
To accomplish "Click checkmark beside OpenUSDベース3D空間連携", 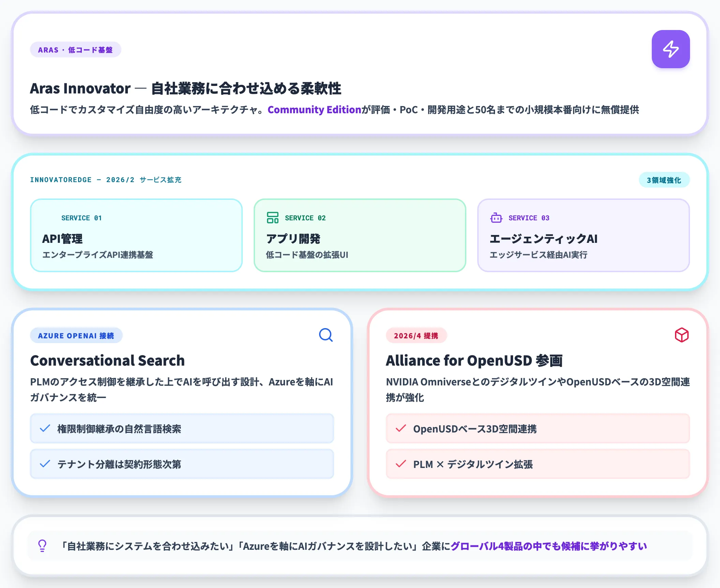I will click(x=401, y=428).
